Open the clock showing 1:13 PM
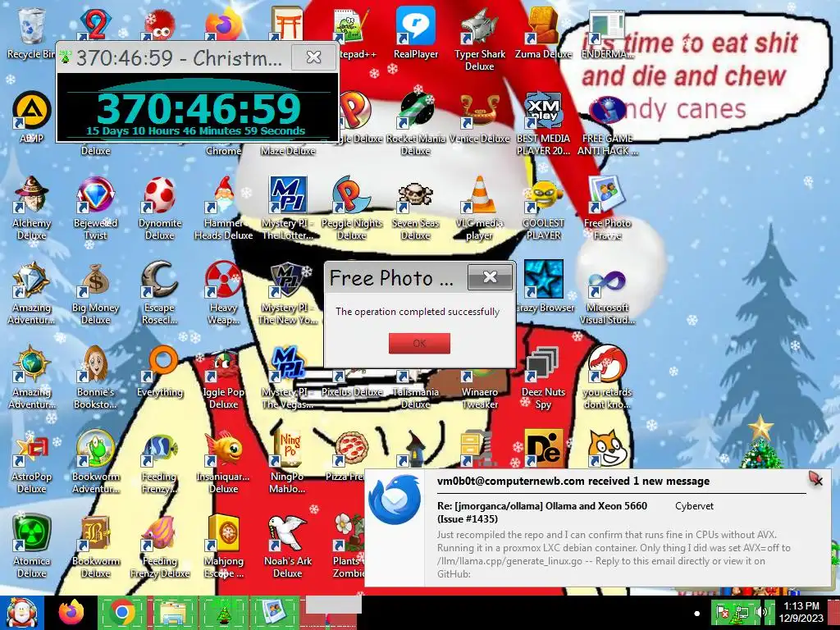The width and height of the screenshot is (840, 630). point(801,612)
